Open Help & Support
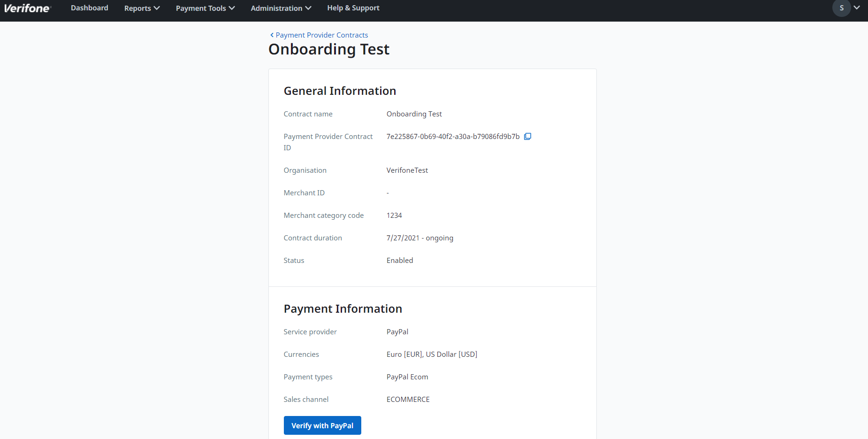The height and width of the screenshot is (439, 868). pos(353,8)
